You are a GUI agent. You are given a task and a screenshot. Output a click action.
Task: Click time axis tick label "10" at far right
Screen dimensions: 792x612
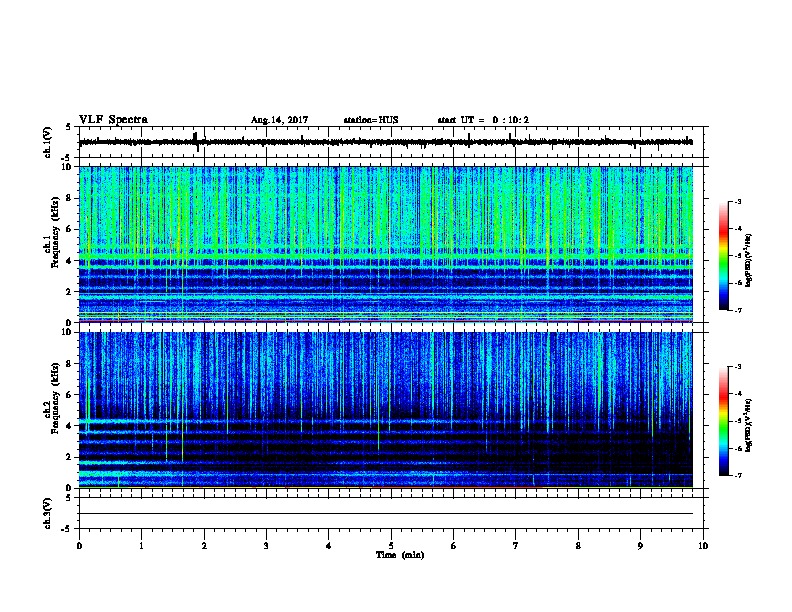click(703, 546)
